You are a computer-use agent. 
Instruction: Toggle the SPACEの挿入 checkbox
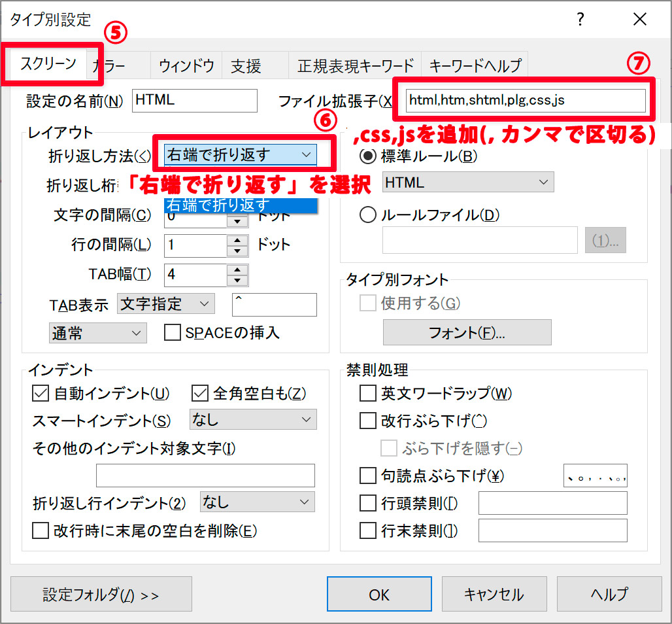pyautogui.click(x=173, y=333)
